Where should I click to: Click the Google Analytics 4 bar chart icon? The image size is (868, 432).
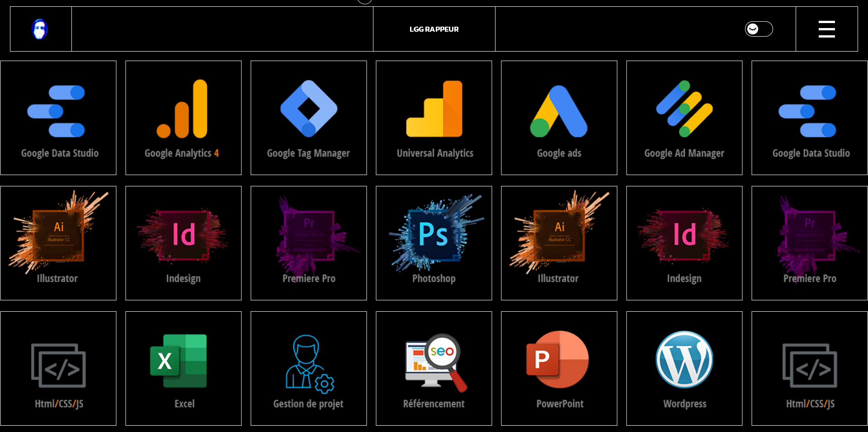pos(182,109)
